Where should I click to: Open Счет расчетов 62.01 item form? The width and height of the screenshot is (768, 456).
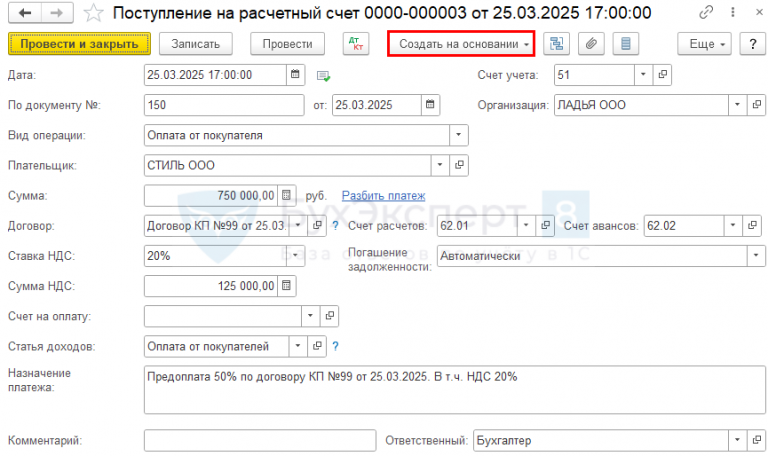[x=545, y=225]
